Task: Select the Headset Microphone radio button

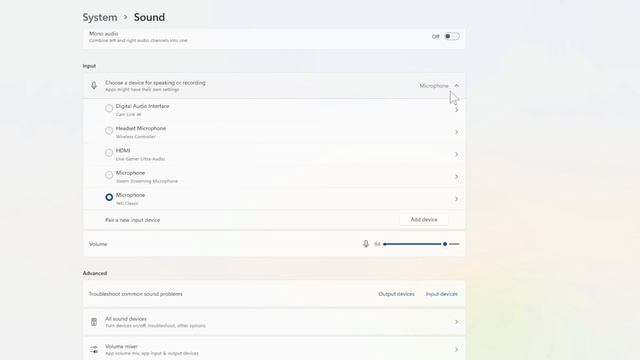Action: (109, 131)
